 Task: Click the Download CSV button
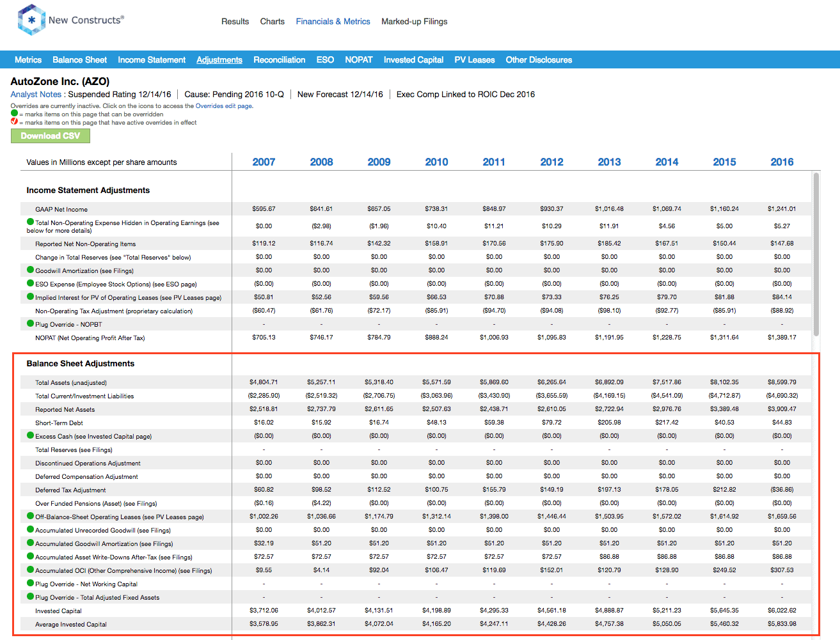tap(51, 136)
